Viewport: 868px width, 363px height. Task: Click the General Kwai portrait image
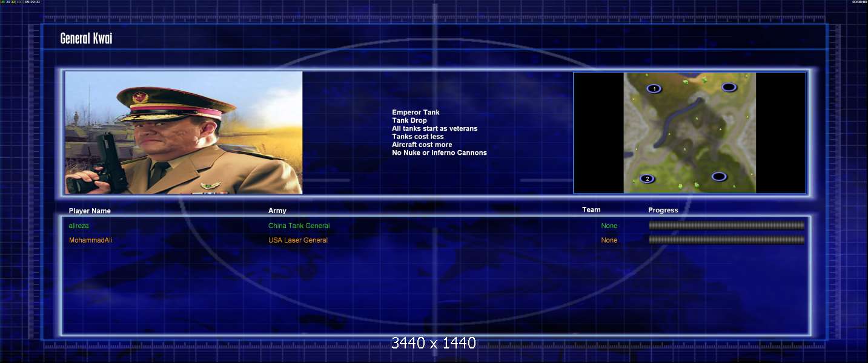click(184, 132)
